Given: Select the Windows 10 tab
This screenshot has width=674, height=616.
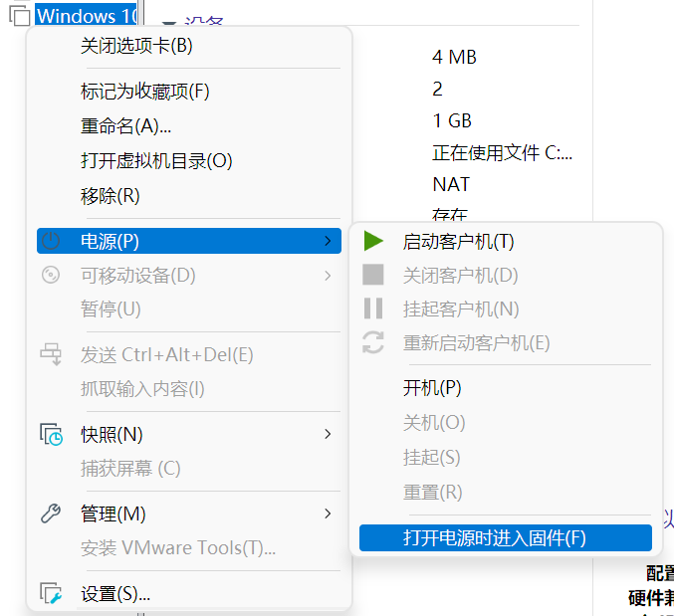Looking at the screenshot, I should pos(86,16).
